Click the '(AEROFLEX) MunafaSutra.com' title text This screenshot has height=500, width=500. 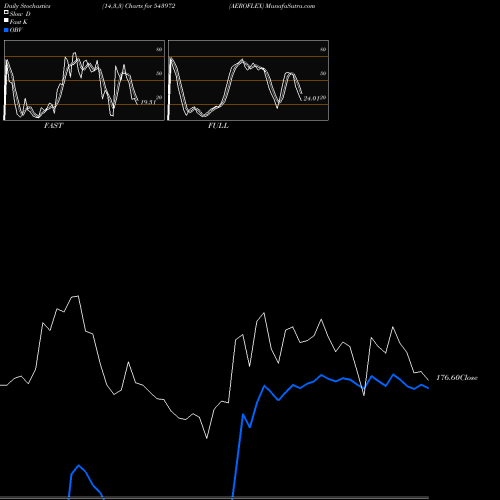(272, 6)
